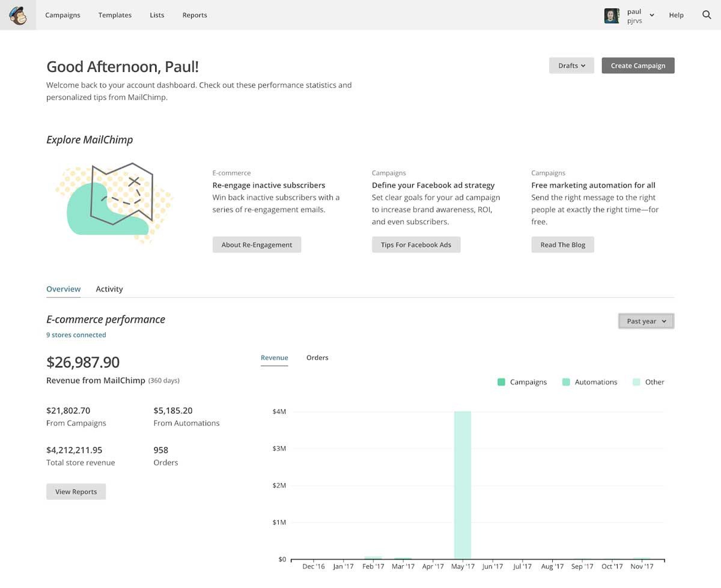Click the Explore MailChimp heading
721x588 pixels.
point(90,140)
